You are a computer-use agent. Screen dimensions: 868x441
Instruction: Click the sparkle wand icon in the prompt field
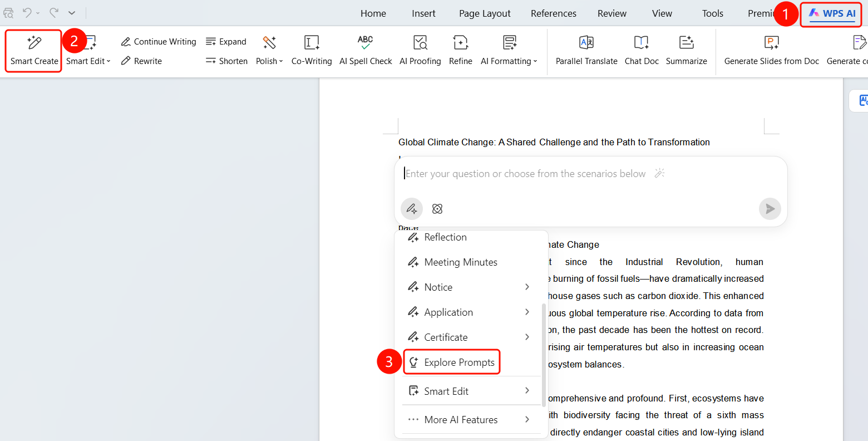pyautogui.click(x=660, y=173)
